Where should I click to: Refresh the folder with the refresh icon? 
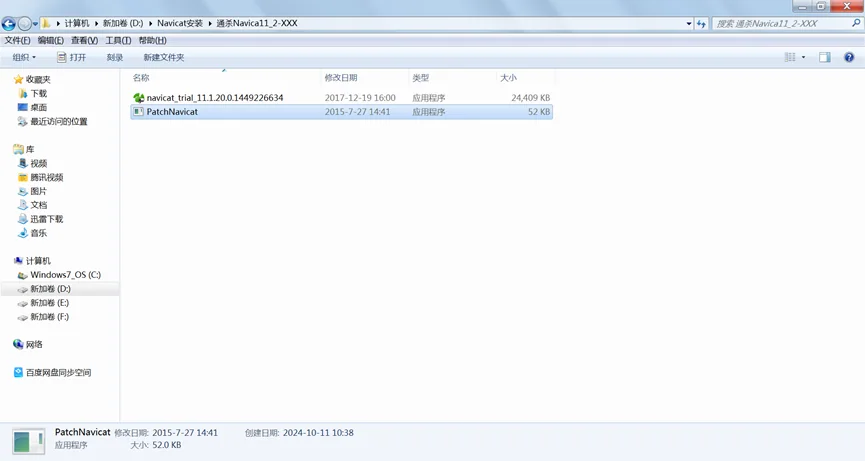[701, 24]
